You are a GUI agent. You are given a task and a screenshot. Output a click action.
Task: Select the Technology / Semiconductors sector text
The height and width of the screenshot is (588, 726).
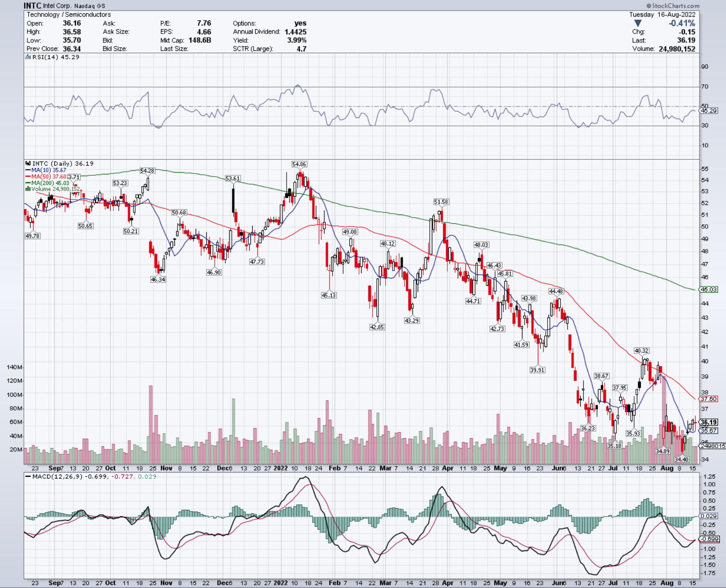pyautogui.click(x=69, y=15)
